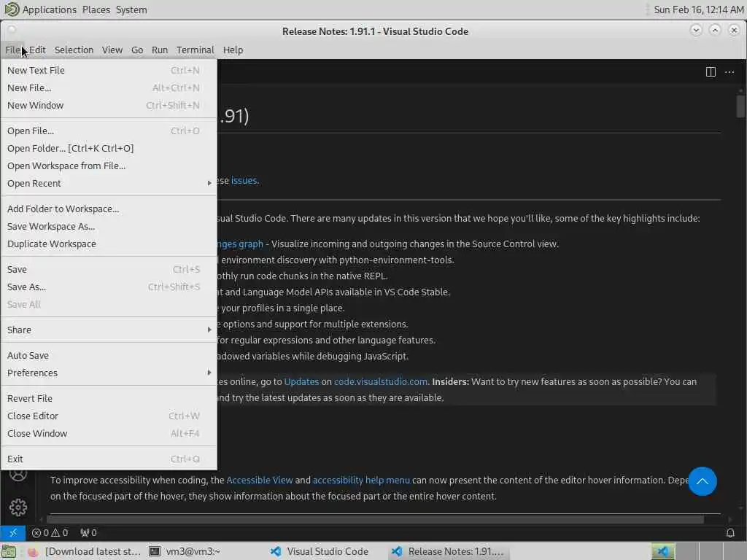
Task: Open the Applications menu in top panel
Action: [49, 9]
